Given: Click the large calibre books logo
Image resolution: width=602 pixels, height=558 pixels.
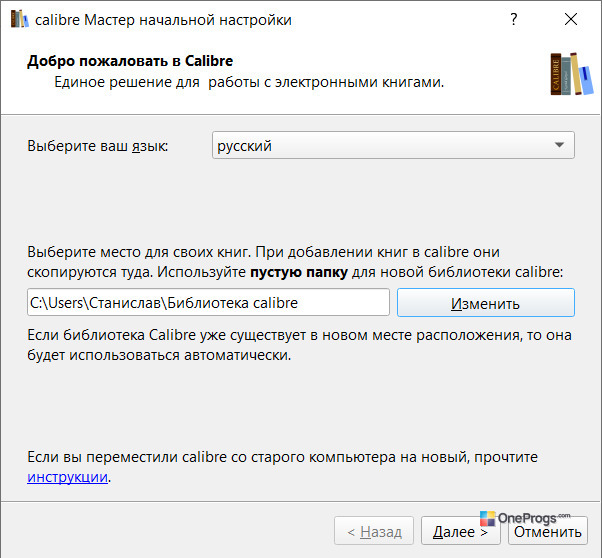Looking at the screenshot, I should tap(572, 74).
